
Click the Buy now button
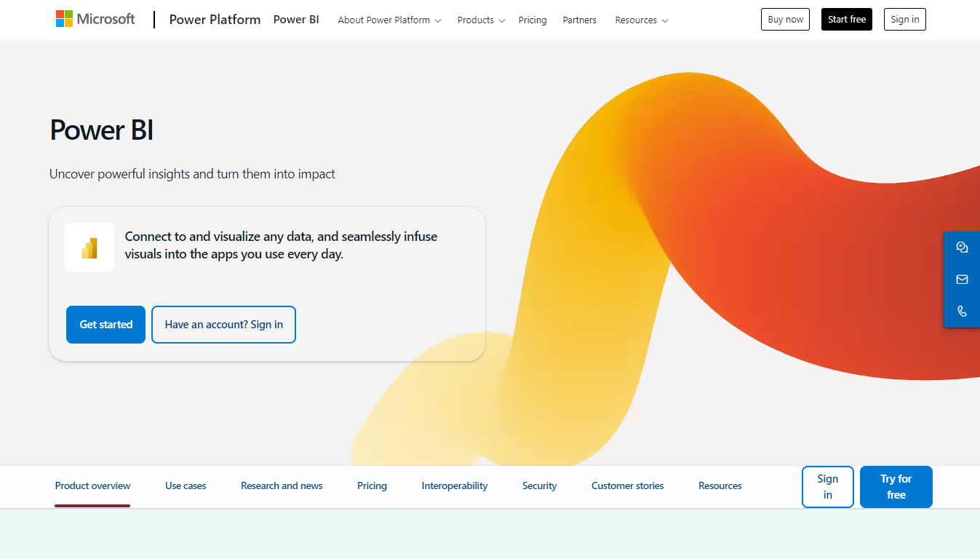coord(785,20)
